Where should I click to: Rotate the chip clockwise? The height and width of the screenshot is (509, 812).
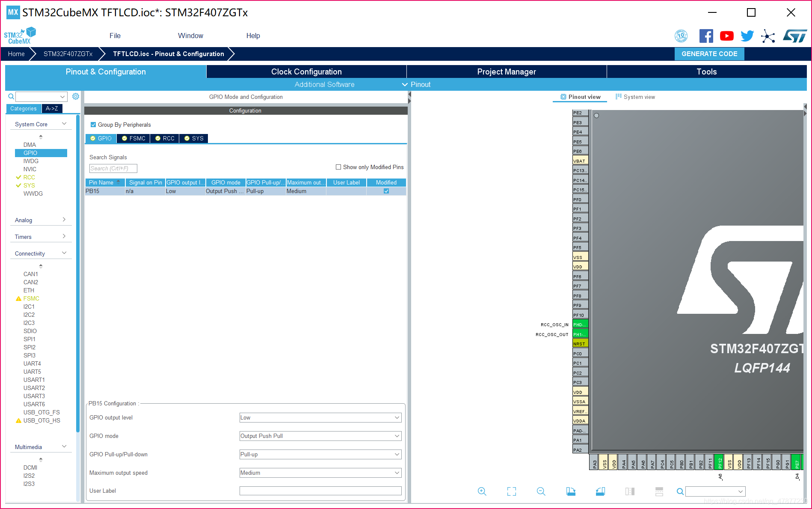(571, 491)
